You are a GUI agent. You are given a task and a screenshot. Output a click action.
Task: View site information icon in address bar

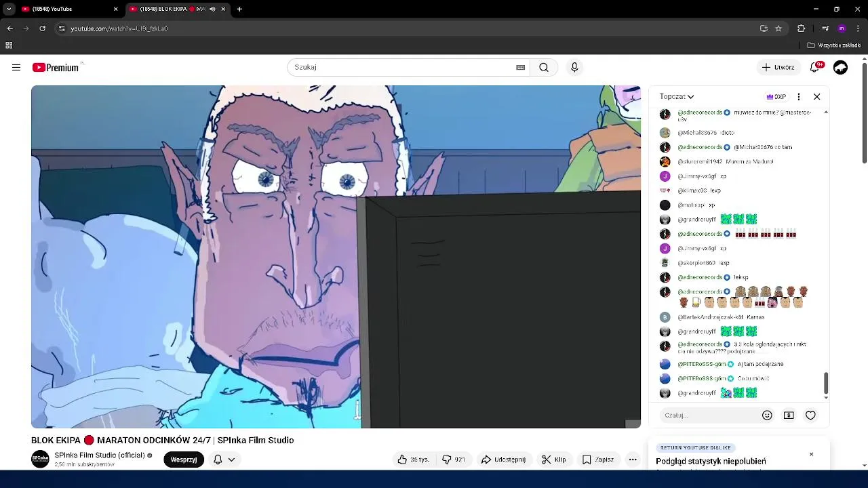pos(62,28)
